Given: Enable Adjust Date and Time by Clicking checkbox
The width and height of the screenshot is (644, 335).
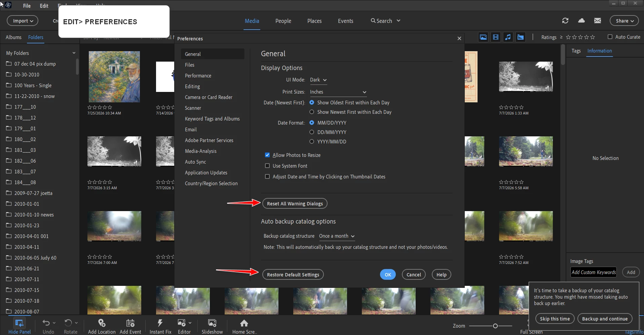Looking at the screenshot, I should pyautogui.click(x=267, y=176).
